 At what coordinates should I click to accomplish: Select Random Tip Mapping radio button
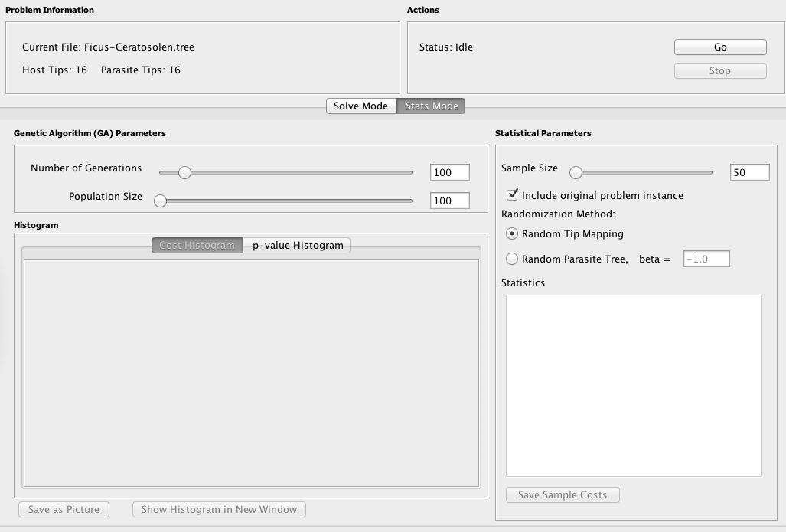[x=512, y=234]
